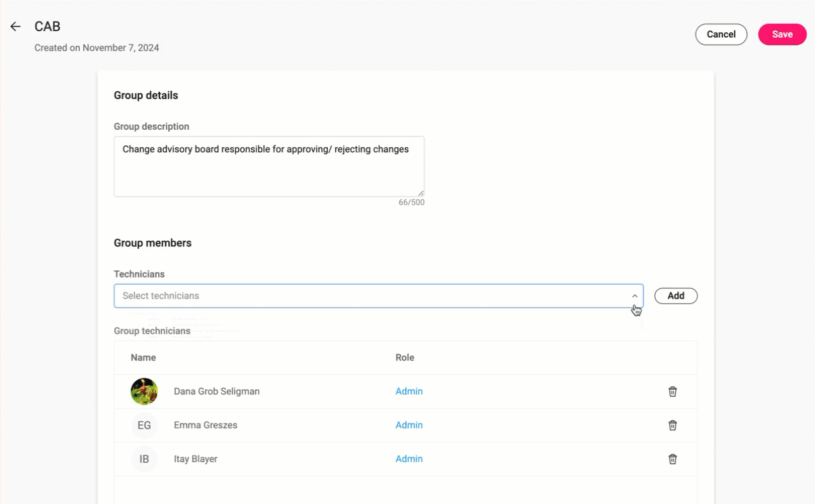Click the Group technicians label
This screenshot has height=504, width=815.
[x=152, y=331]
